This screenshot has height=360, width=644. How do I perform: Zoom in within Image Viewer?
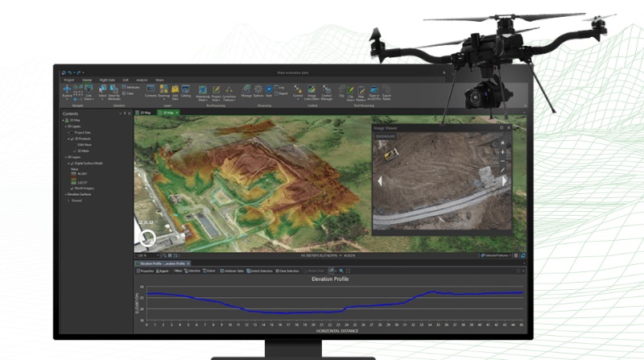pyautogui.click(x=502, y=152)
